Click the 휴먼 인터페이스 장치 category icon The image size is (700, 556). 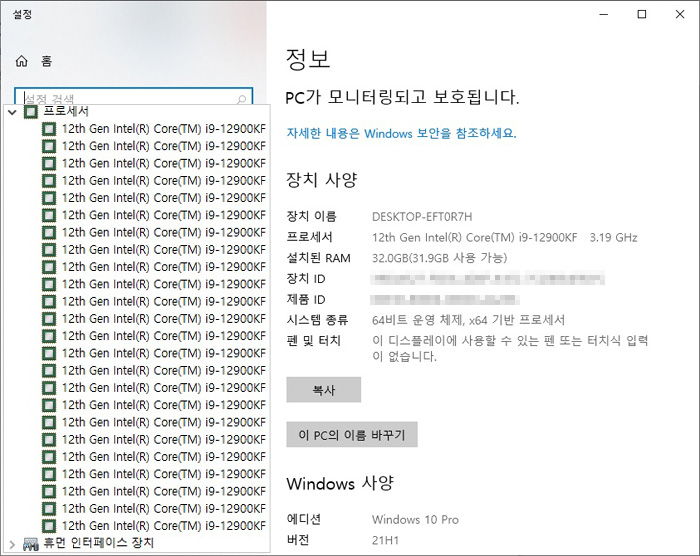click(31, 543)
